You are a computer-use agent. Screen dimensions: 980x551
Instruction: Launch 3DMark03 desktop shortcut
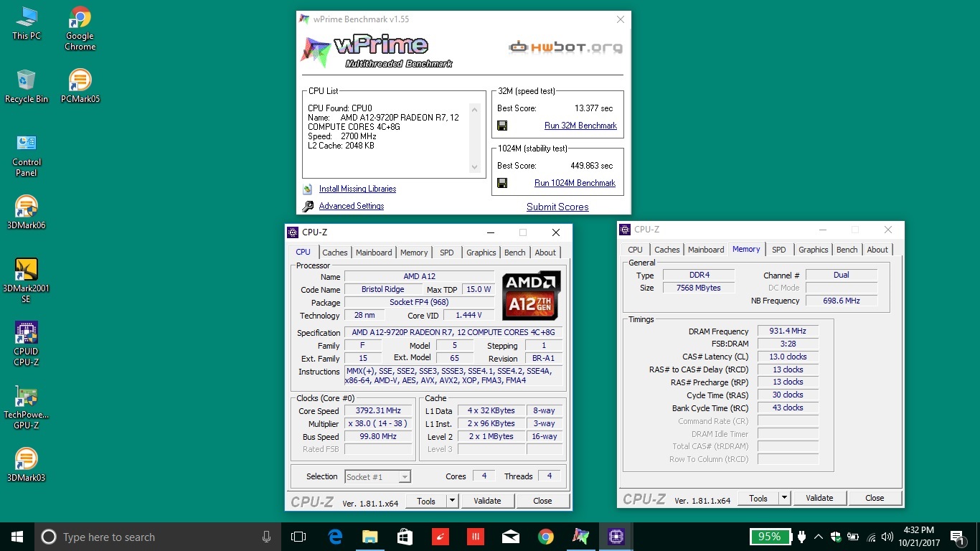pyautogui.click(x=27, y=465)
